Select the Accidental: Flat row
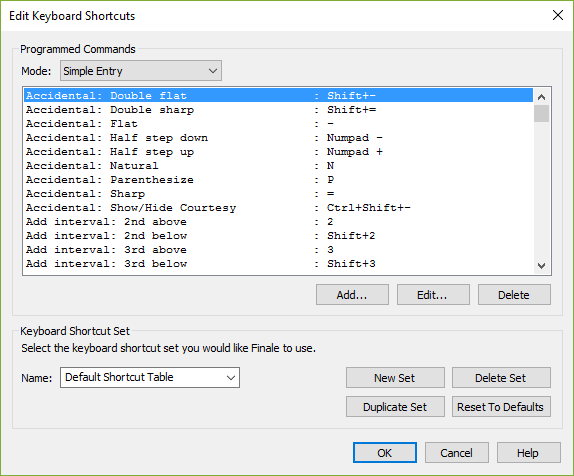The width and height of the screenshot is (574, 476). (x=279, y=124)
